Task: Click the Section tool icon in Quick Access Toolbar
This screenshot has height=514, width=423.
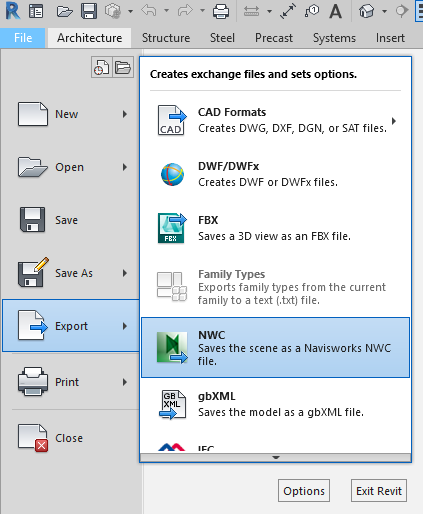Action: pos(402,11)
